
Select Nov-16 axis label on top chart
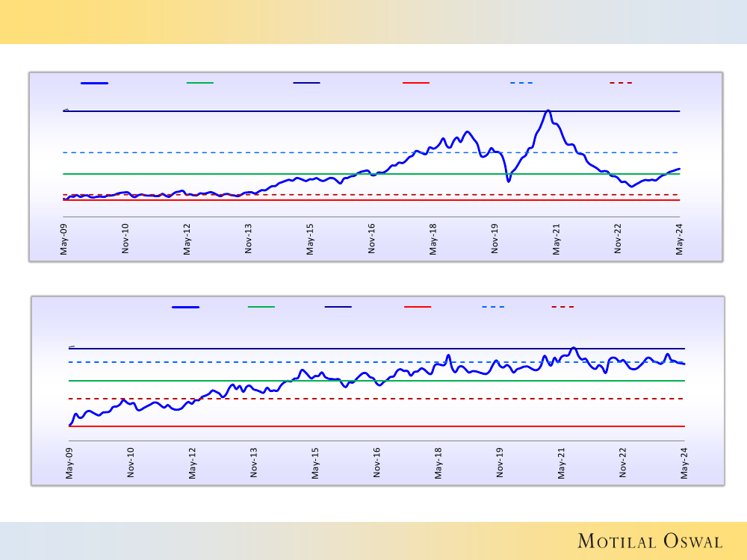372,239
